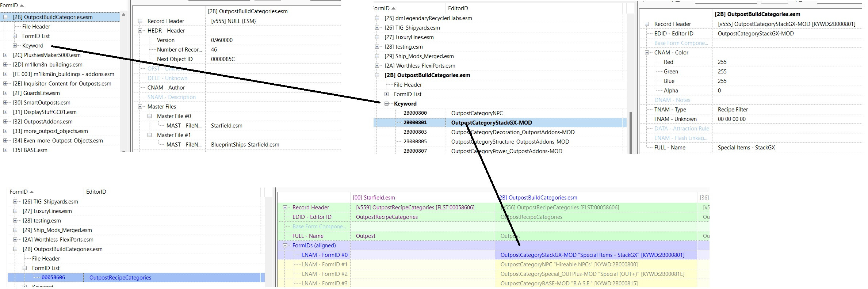Expand the [2C] PlushiesMaker5000.esm plugin
The width and height of the screenshot is (868, 289).
point(5,55)
